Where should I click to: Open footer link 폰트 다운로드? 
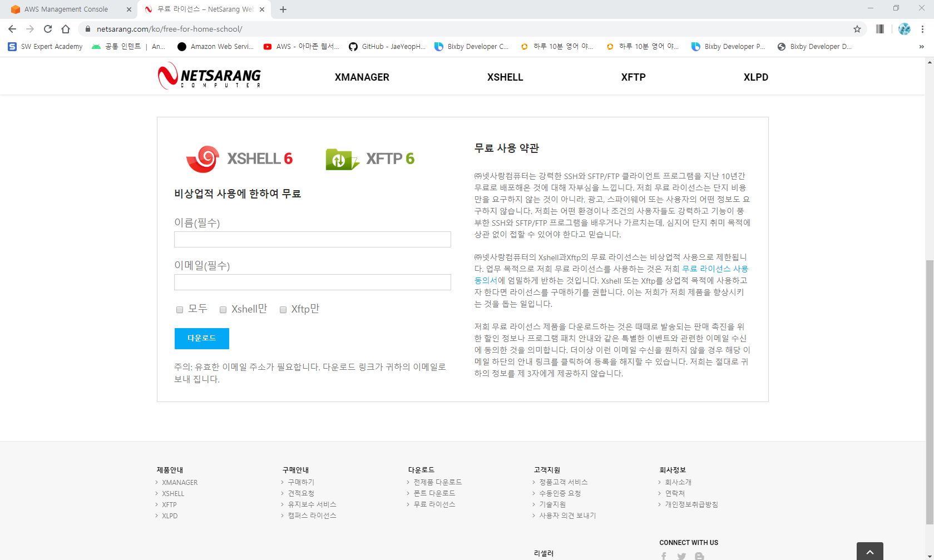point(434,493)
